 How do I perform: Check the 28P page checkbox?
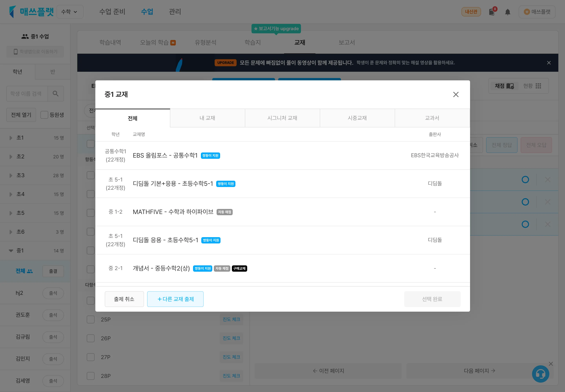click(91, 376)
